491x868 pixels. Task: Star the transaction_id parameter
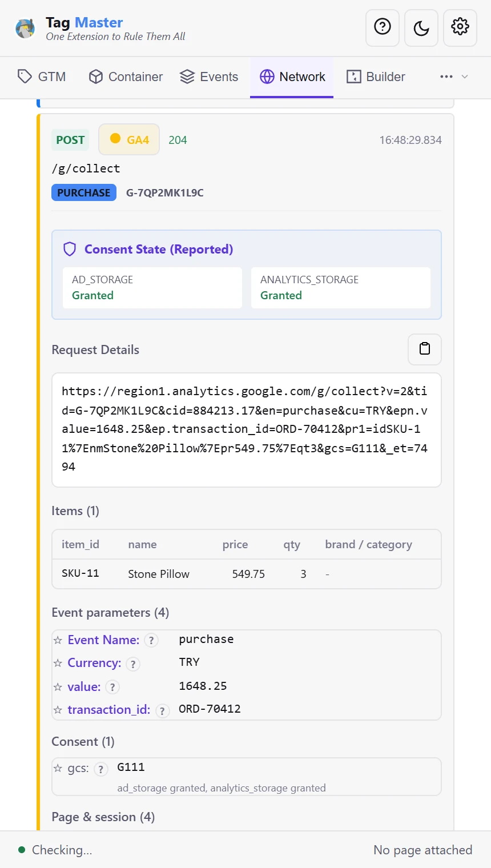58,710
